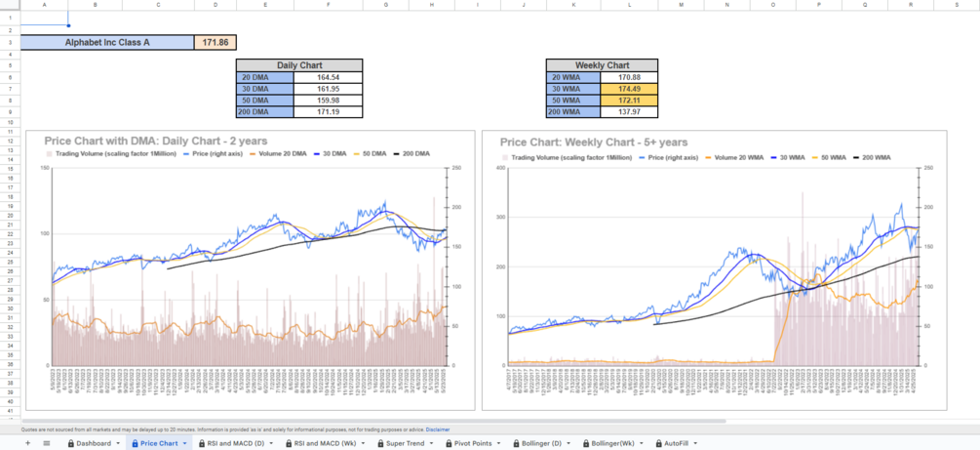Click lock icon on Price Chart tab
The width and height of the screenshot is (980, 450).
135,443
